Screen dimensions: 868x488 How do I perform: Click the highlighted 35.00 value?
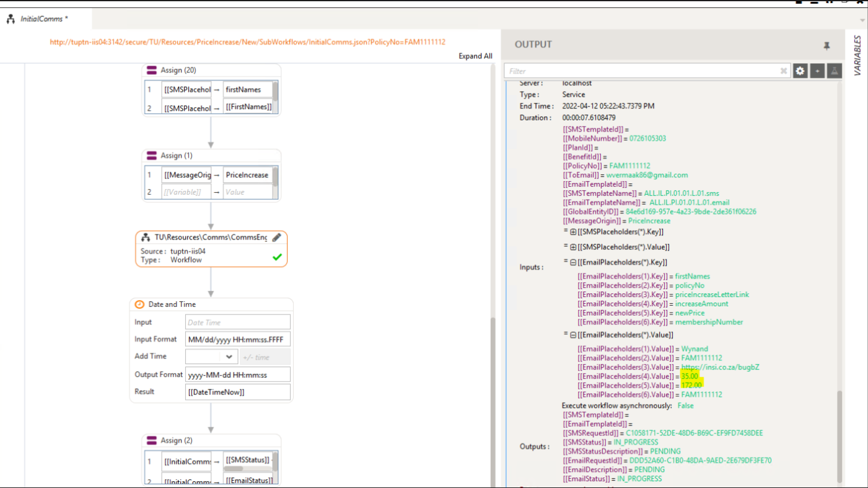(x=690, y=376)
